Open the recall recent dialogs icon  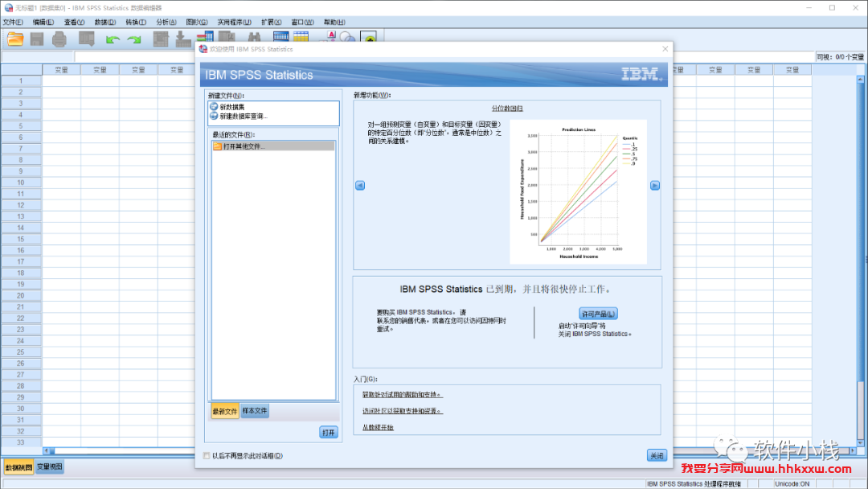point(86,39)
